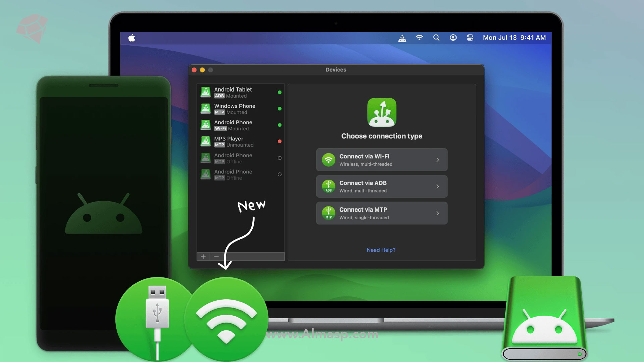Open the Apple menu

132,38
